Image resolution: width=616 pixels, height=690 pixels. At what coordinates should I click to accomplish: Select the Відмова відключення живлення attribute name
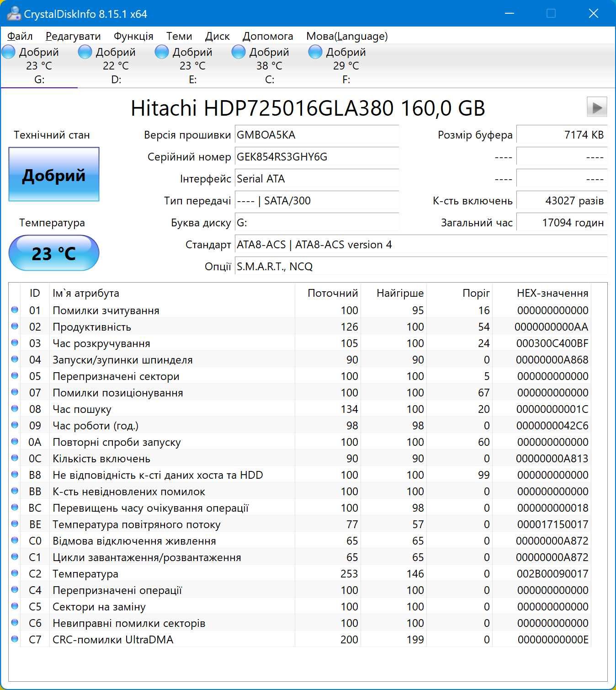134,541
